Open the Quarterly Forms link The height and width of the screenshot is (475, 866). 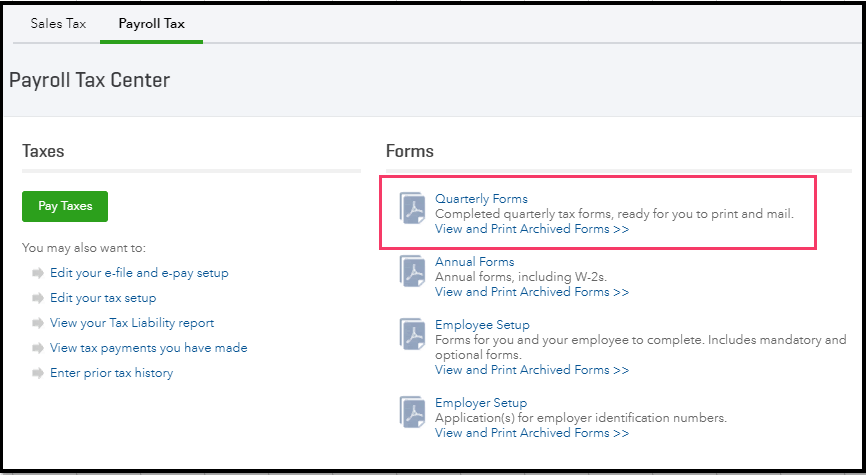(481, 199)
